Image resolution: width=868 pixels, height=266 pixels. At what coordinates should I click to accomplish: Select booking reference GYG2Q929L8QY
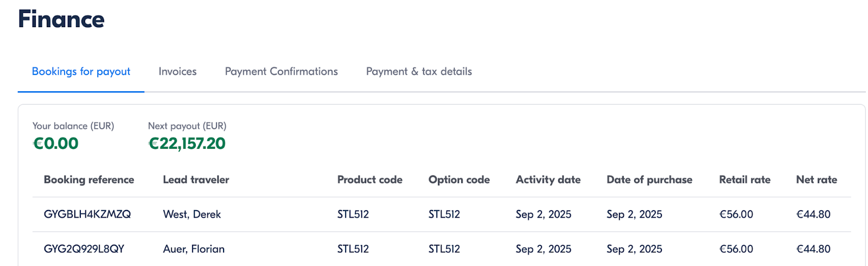84,249
